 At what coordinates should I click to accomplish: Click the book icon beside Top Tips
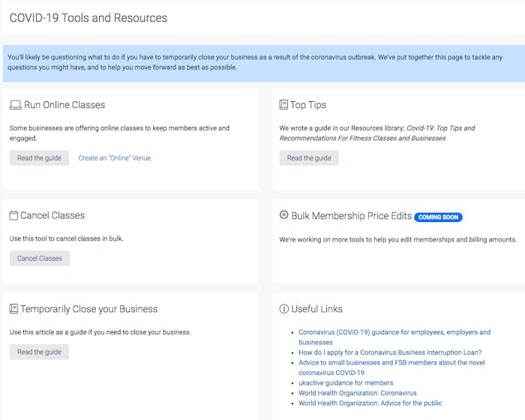283,105
